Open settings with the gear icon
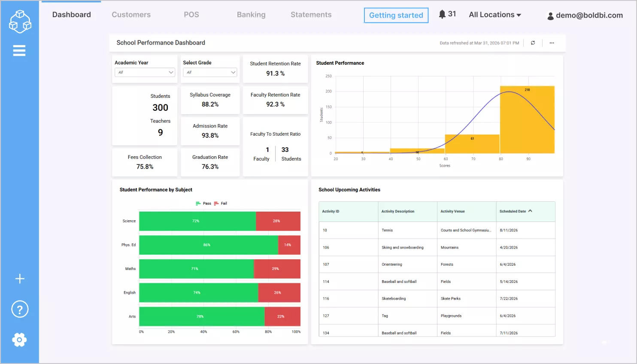The width and height of the screenshot is (637, 364). (19, 340)
